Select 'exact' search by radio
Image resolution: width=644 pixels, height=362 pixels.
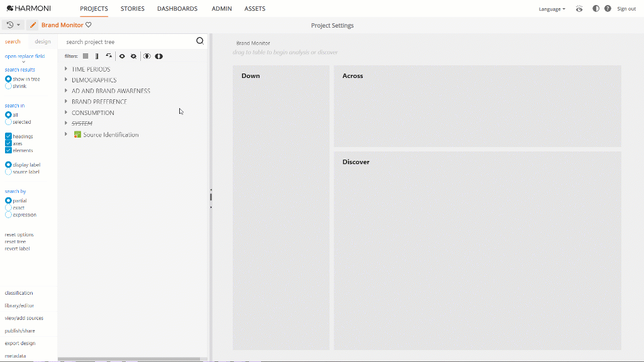[x=8, y=207]
